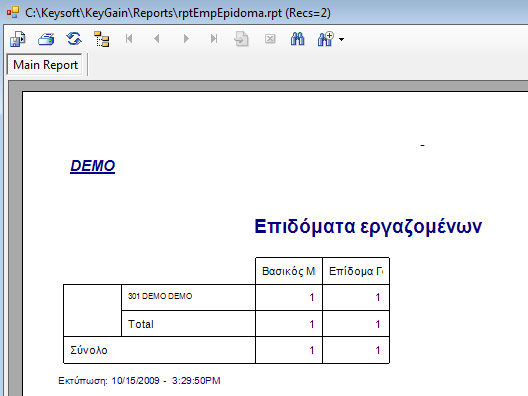Click the window title bar application icon
The width and height of the screenshot is (528, 396).
(13, 12)
